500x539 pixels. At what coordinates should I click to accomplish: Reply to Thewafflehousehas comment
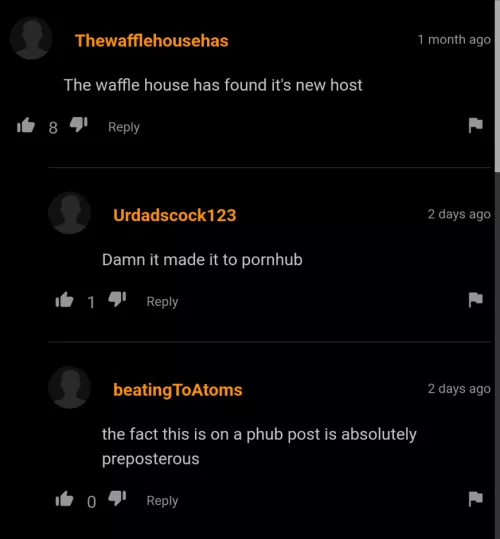[124, 127]
